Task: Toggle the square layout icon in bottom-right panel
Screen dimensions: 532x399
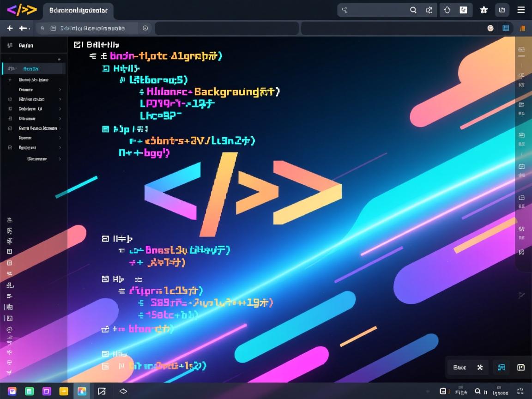Action: pos(521,368)
